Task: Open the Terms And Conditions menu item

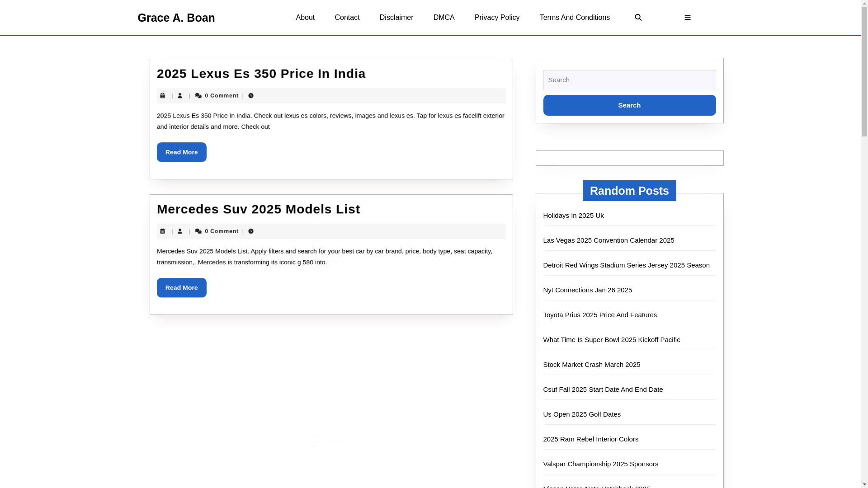Action: point(575,17)
